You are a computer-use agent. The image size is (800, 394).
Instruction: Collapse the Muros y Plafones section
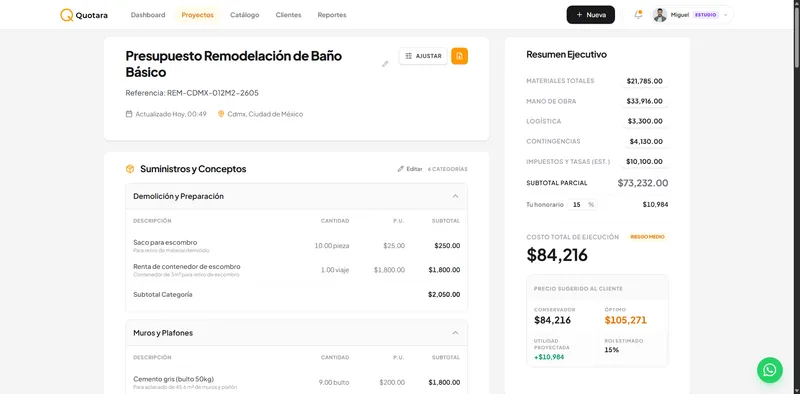[455, 333]
